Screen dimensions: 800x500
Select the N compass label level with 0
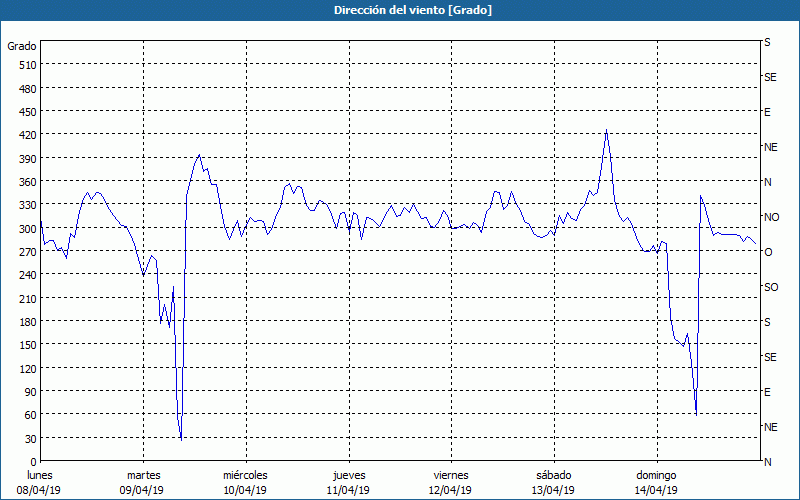[767, 462]
